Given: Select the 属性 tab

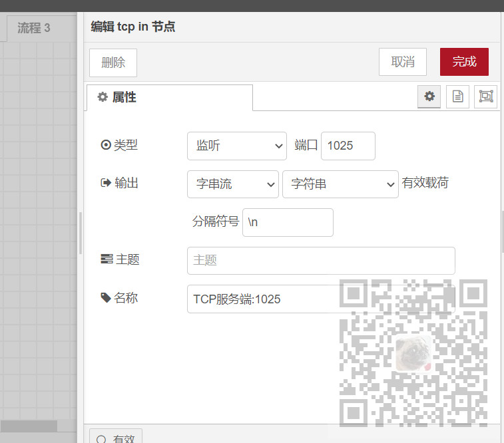Looking at the screenshot, I should click(x=170, y=98).
